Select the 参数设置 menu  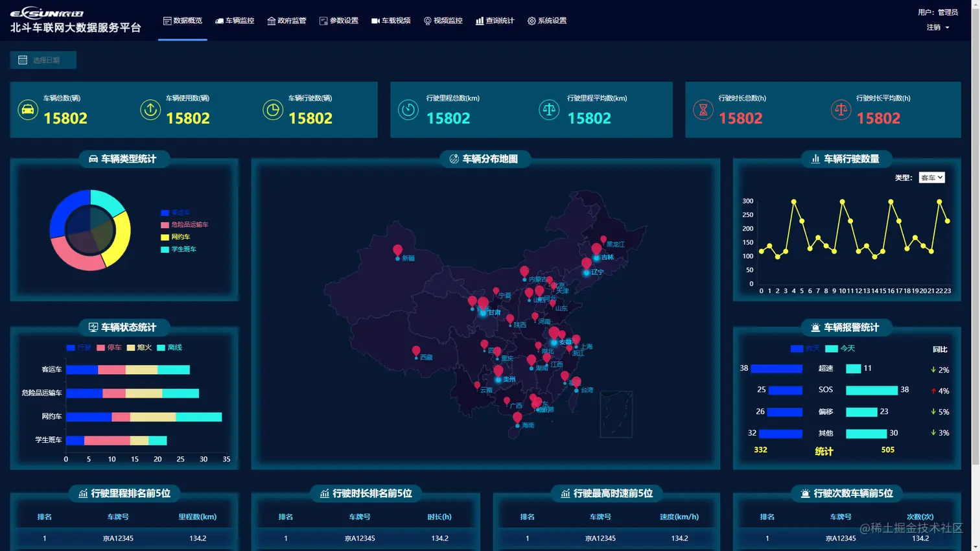[x=339, y=21]
